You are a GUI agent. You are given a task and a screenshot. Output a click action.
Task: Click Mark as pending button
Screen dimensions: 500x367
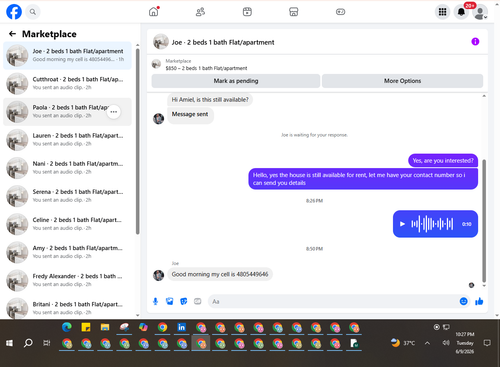236,81
